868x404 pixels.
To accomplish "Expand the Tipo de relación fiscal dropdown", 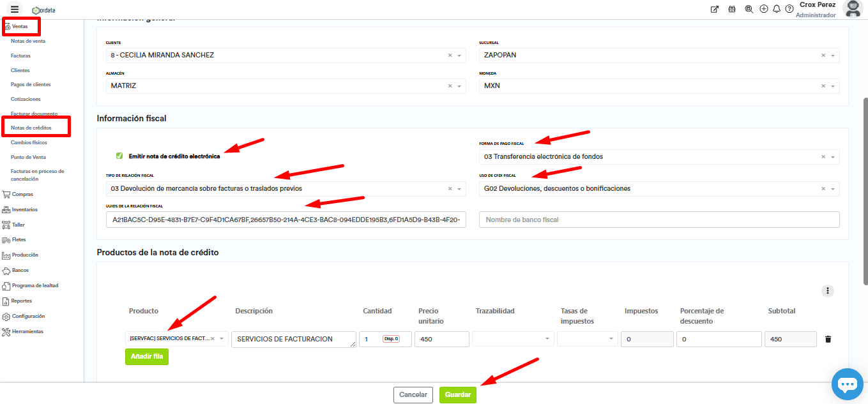I will coord(459,189).
